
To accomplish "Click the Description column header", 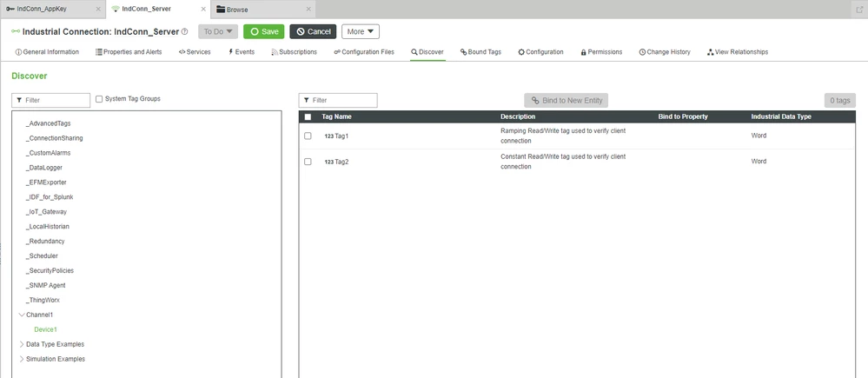I will tap(518, 116).
